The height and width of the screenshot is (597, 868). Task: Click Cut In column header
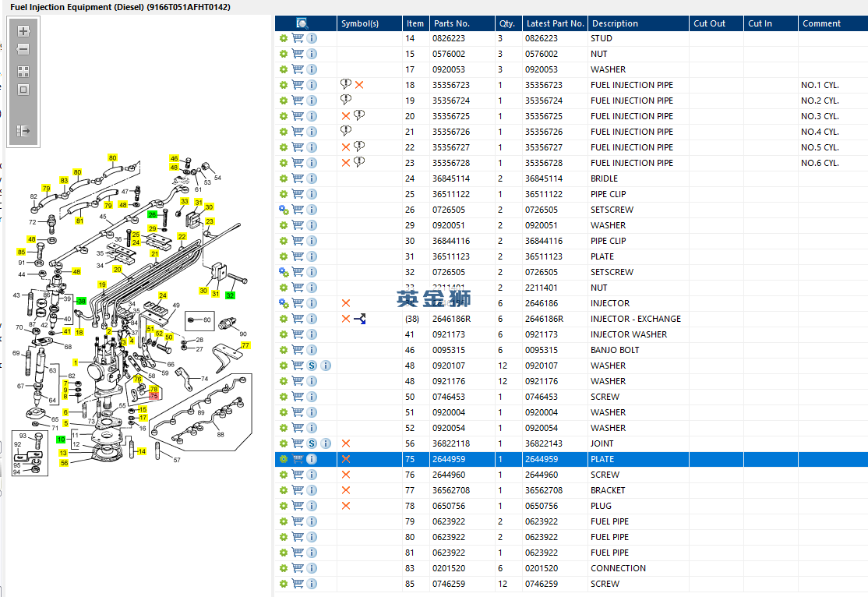tap(771, 23)
